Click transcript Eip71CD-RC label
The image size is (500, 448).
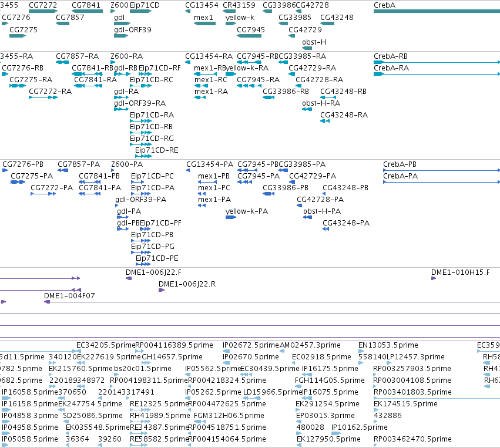[151, 80]
